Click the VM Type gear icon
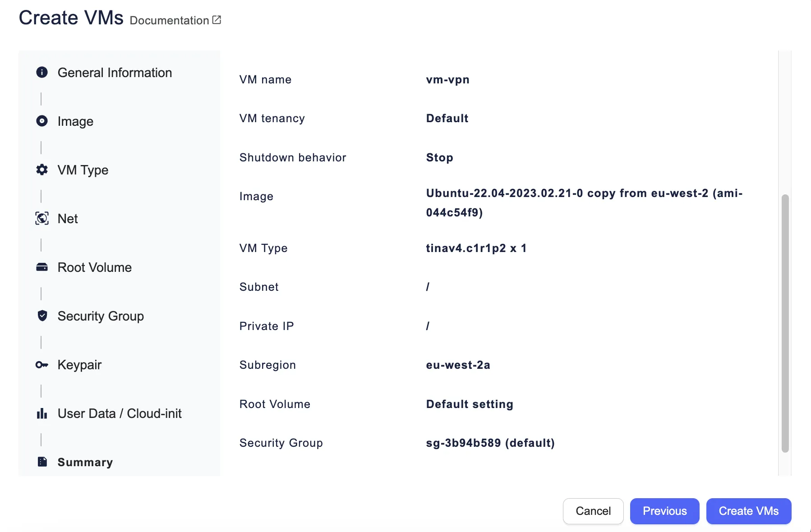Image resolution: width=811 pixels, height=532 pixels. click(42, 170)
